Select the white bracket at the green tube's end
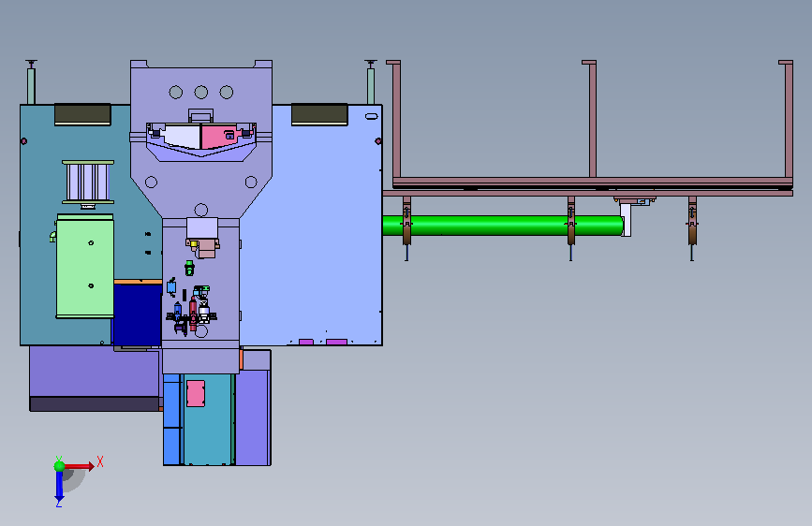812x526 pixels. 626,220
